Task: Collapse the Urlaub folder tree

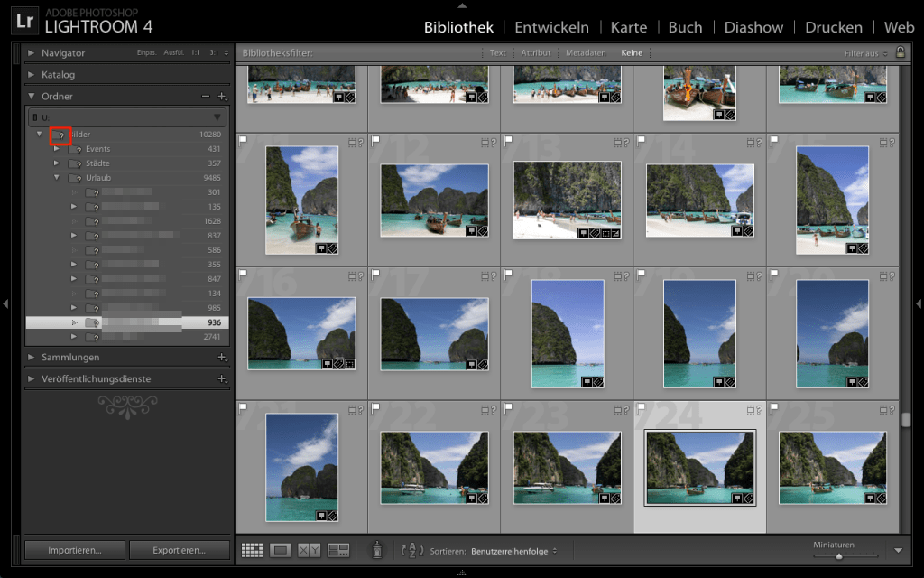Action: tap(56, 178)
